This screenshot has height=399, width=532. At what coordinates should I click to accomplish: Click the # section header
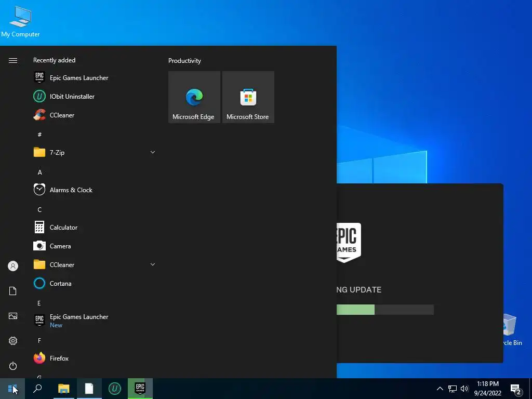point(39,135)
